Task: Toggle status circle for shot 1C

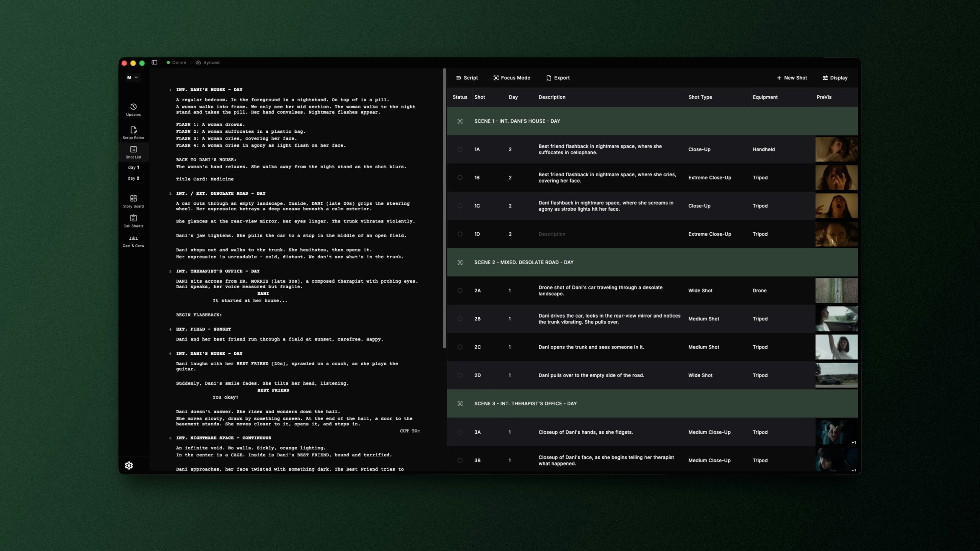Action: pyautogui.click(x=460, y=206)
